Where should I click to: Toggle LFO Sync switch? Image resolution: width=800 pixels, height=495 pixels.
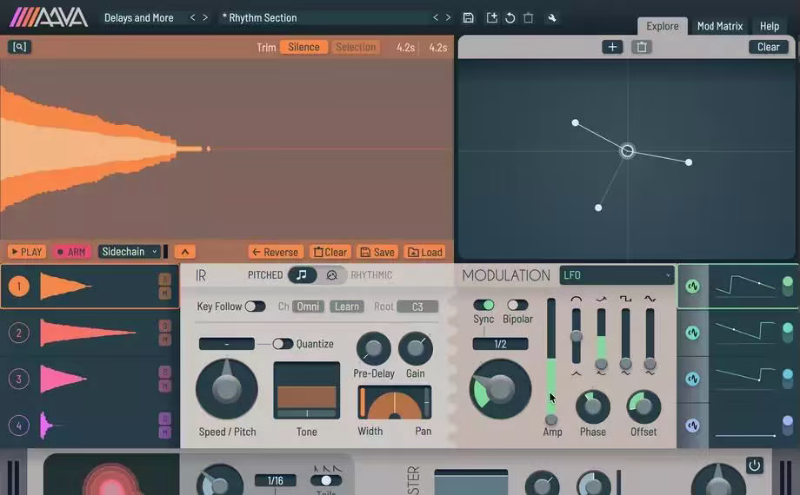[483, 305]
